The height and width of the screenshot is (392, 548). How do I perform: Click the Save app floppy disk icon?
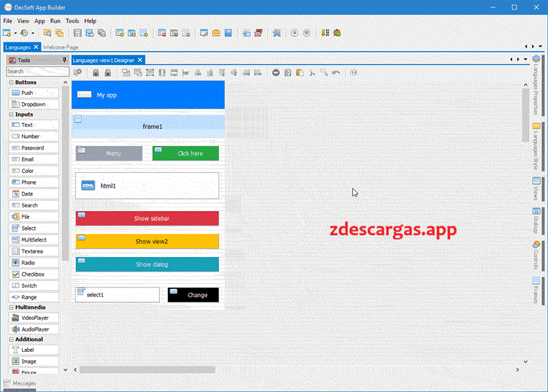[77, 33]
